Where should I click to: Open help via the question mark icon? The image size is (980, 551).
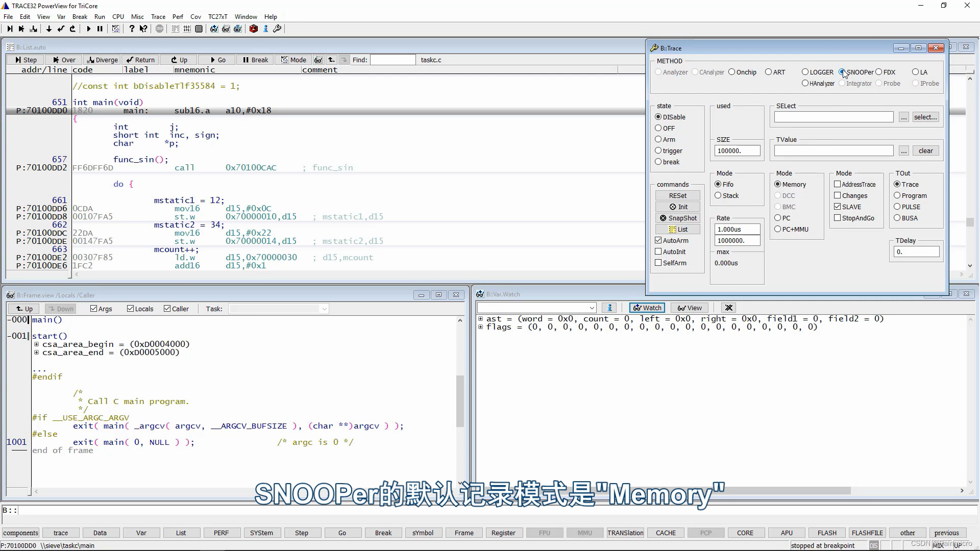pos(132,29)
